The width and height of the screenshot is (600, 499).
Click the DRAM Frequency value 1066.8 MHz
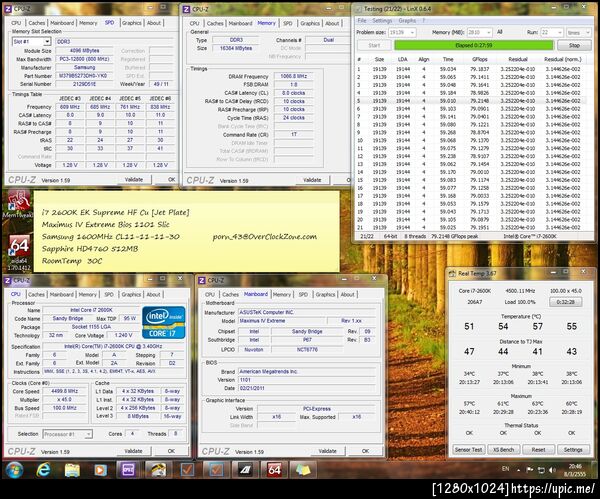pos(293,76)
